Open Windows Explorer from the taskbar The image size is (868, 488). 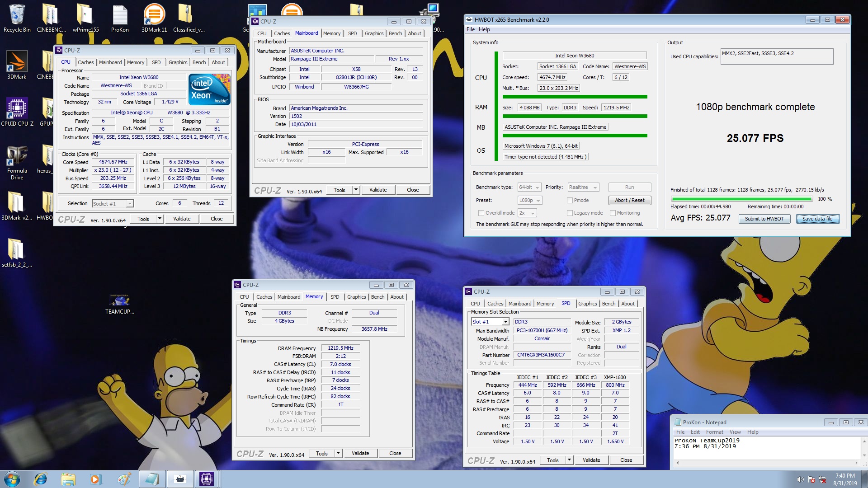[68, 479]
